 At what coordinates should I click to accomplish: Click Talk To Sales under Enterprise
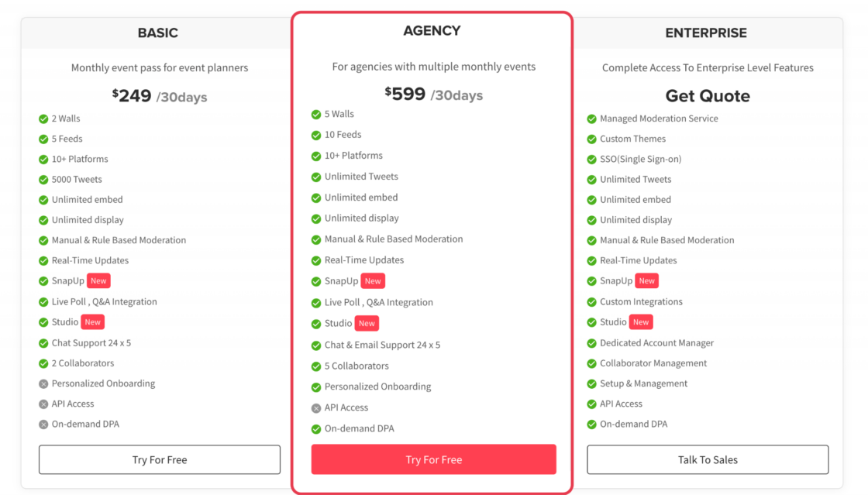pos(707,459)
